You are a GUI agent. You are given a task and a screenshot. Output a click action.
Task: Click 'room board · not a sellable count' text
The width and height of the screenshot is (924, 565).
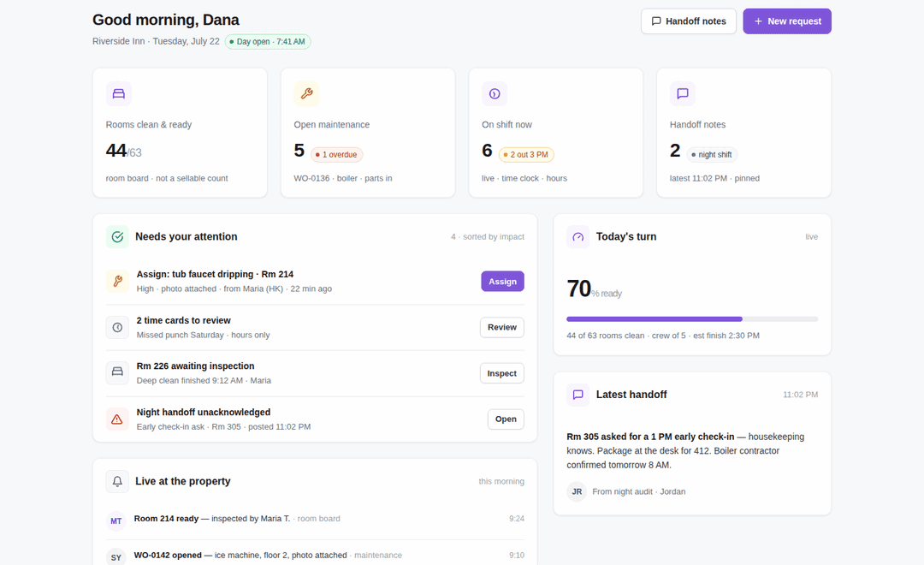coord(167,178)
